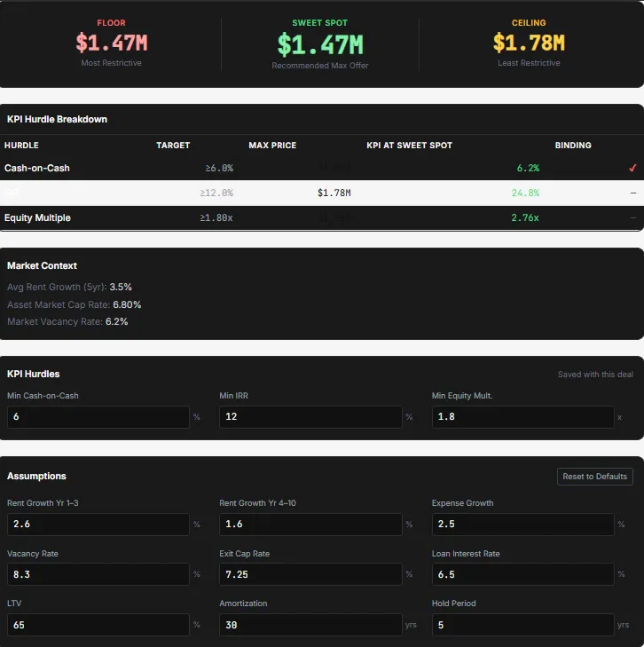644x647 pixels.
Task: Click the ≥6.0% target value
Action: 219,168
